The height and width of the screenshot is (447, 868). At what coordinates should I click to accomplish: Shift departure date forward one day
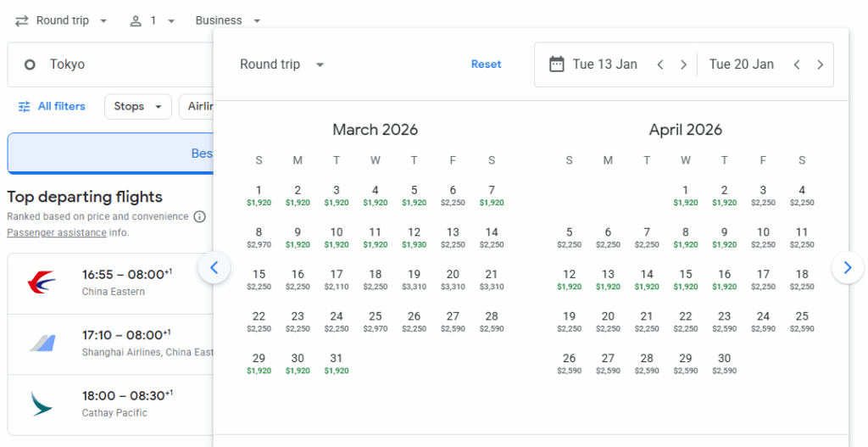pyautogui.click(x=683, y=64)
